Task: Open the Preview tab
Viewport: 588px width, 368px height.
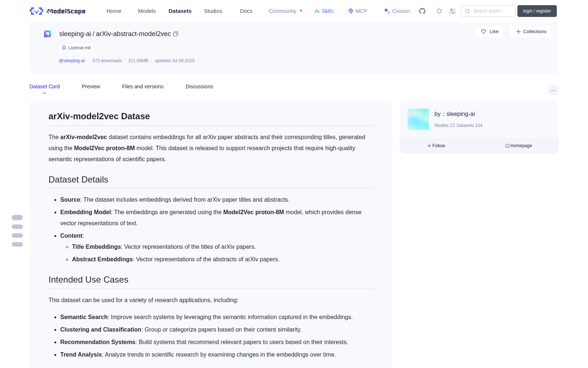Action: pyautogui.click(x=91, y=86)
